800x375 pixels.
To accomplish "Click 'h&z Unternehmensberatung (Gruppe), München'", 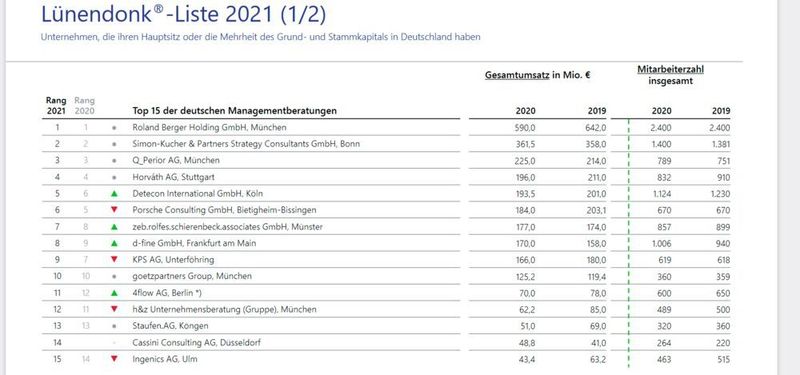I will pos(224,309).
